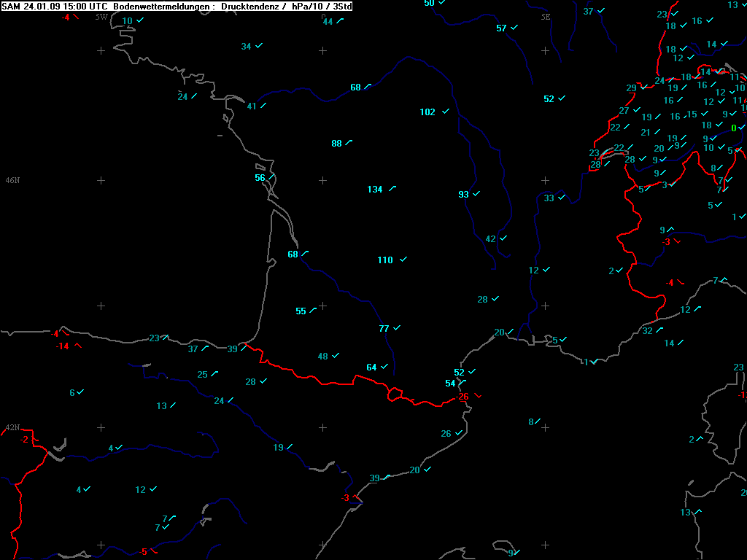Image resolution: width=747 pixels, height=560 pixels.
Task: Click the station marker showing 41
Action: click(252, 106)
